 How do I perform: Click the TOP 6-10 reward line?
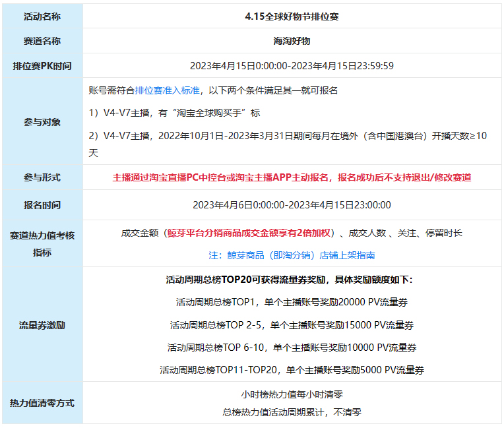292,348
